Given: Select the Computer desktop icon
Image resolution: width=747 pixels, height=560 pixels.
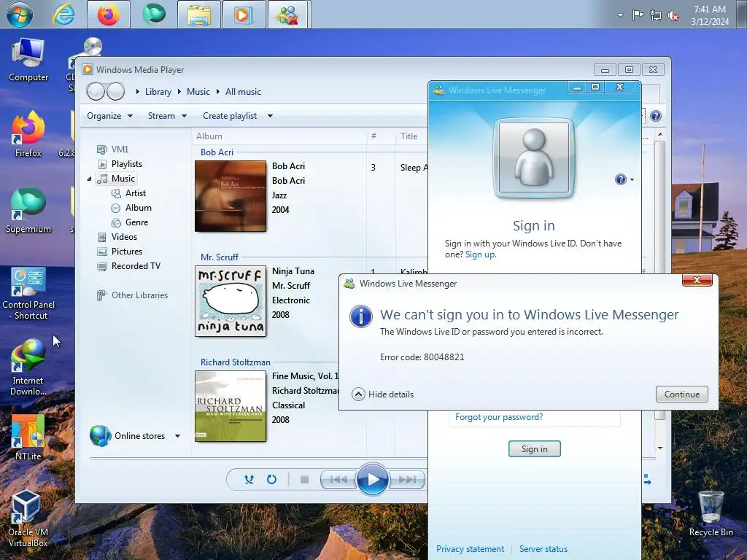Looking at the screenshot, I should (x=28, y=60).
